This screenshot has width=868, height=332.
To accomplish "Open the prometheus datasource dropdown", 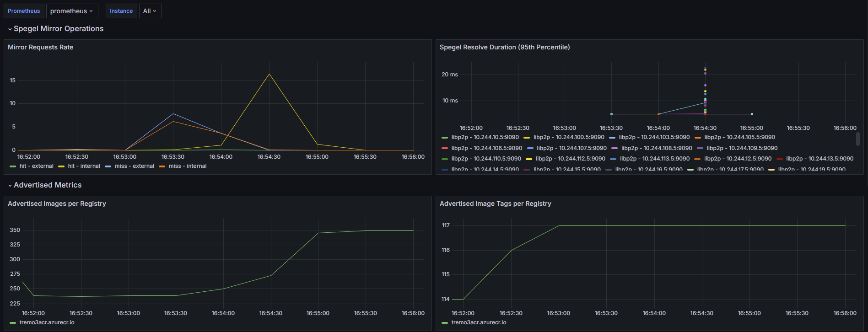I will tap(72, 11).
